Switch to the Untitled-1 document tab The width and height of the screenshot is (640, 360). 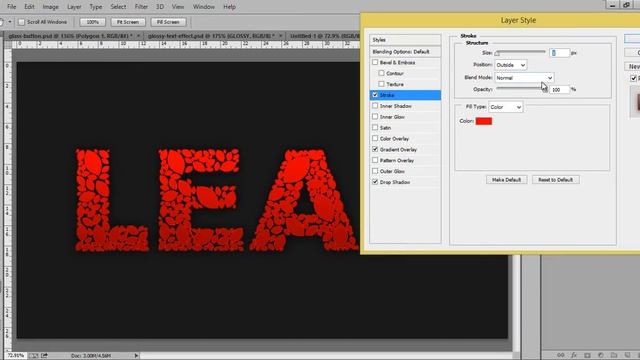323,36
